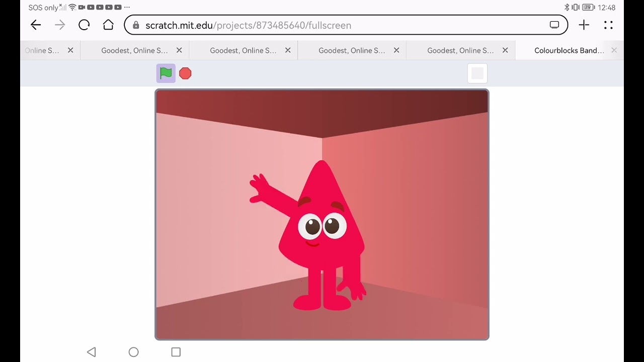The height and width of the screenshot is (362, 644).
Task: Close the Colourblocks Band tab
Action: pos(614,50)
